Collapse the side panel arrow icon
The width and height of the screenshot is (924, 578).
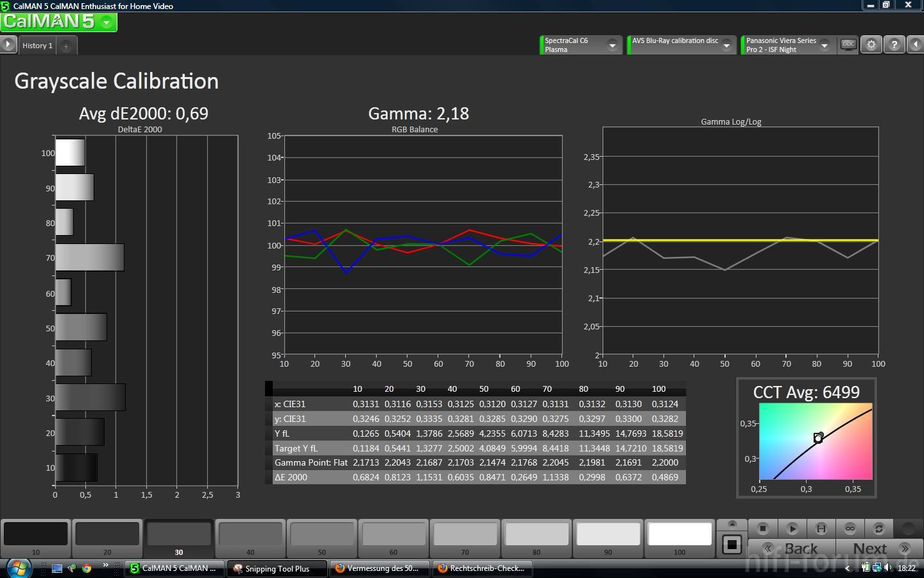[x=915, y=45]
